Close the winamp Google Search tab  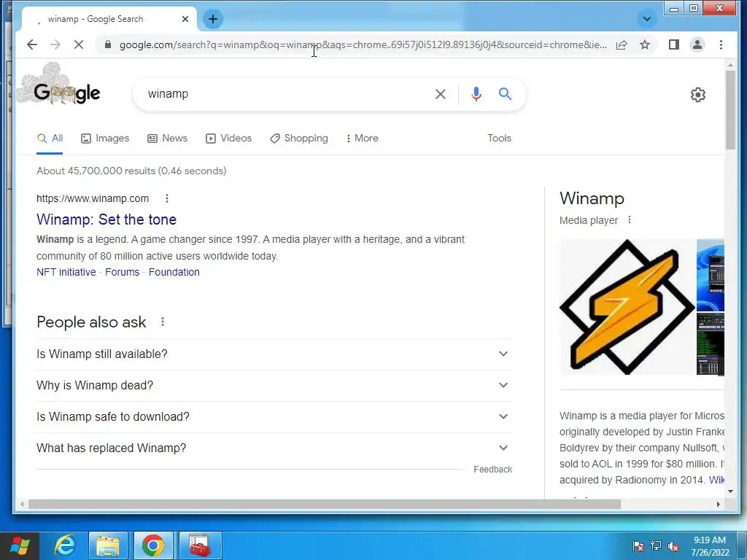(x=185, y=19)
